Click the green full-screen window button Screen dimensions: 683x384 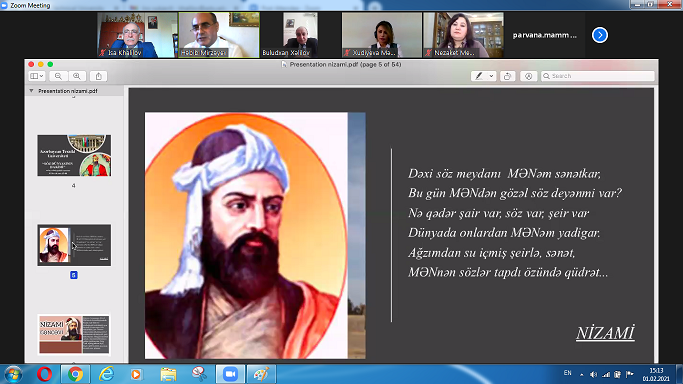pos(50,64)
